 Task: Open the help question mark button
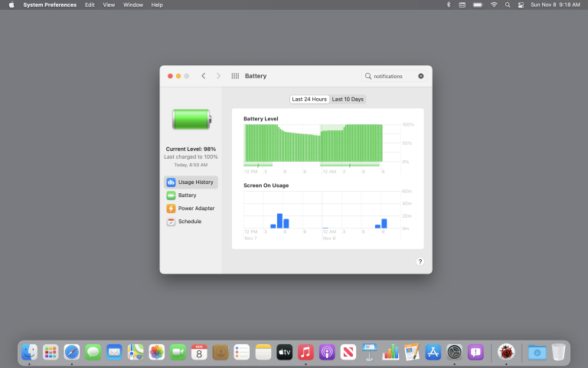click(420, 261)
